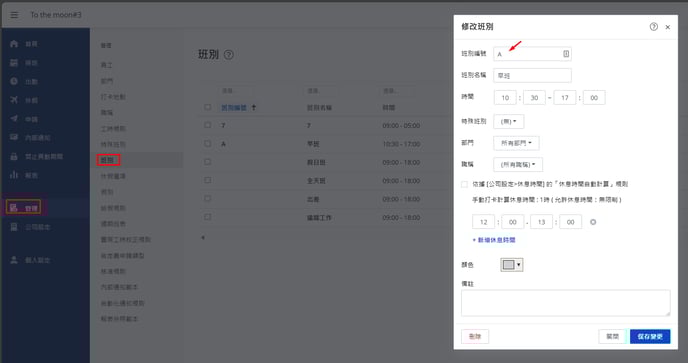
Task: Select the checkbox for row 7
Action: [208, 125]
